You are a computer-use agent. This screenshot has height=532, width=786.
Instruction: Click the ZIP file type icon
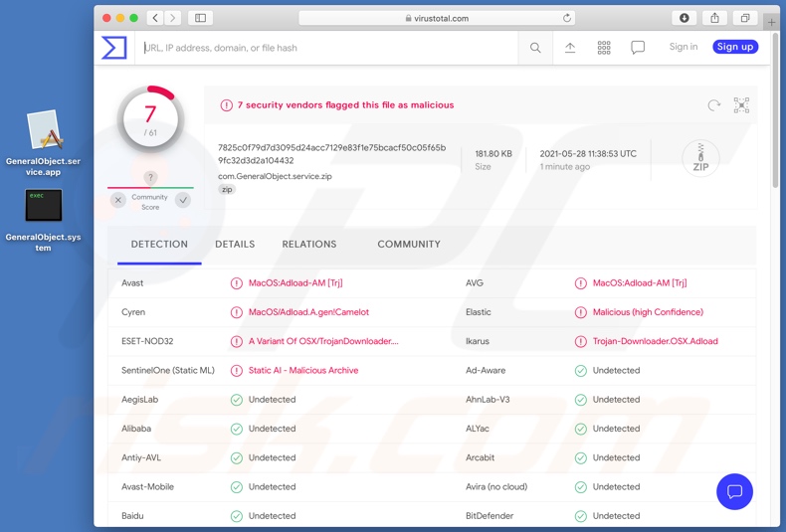700,158
